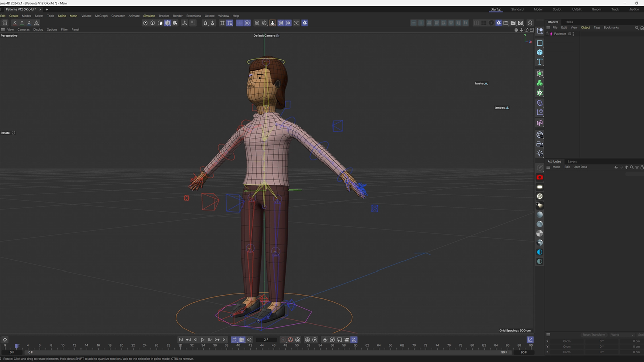The width and height of the screenshot is (644, 362).
Task: Toggle viewport full-screen layout icon
Action: [532, 30]
